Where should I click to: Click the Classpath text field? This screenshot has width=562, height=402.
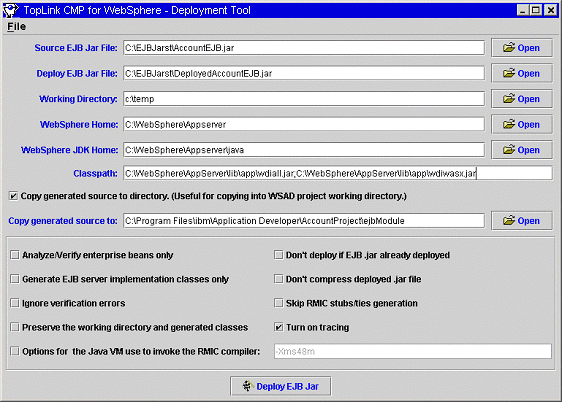click(338, 173)
